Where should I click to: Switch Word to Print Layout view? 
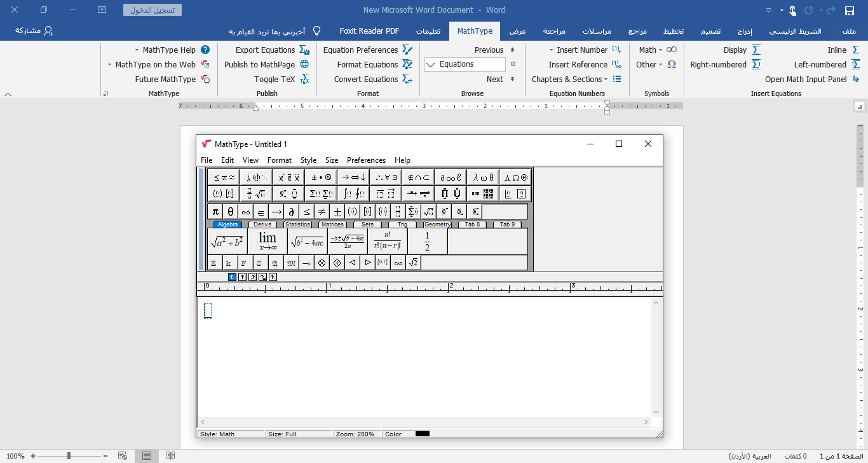(x=147, y=456)
